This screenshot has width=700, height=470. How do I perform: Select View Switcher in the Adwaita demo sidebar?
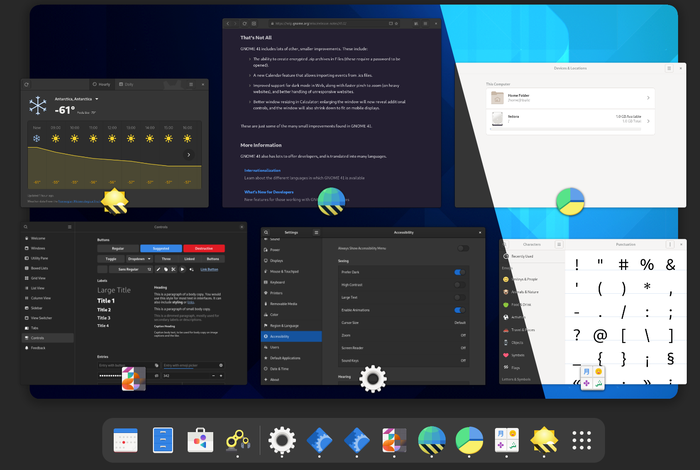coord(47,318)
